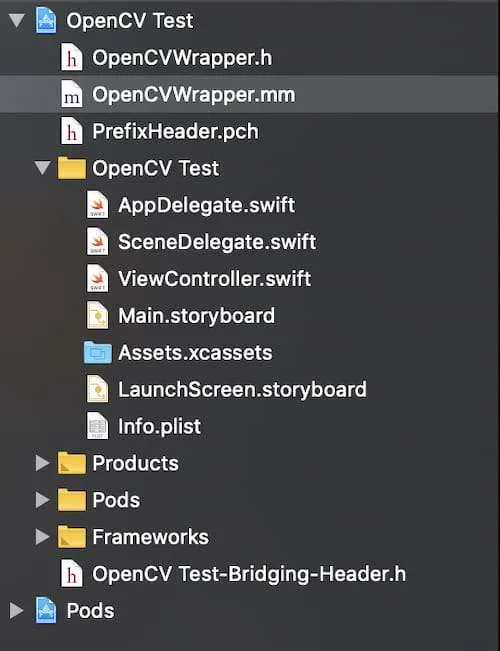
Task: Click the Main.storyboard file icon
Action: click(98, 316)
